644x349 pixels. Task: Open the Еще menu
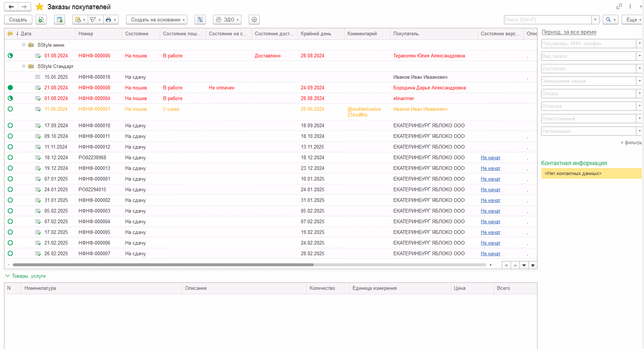point(632,20)
